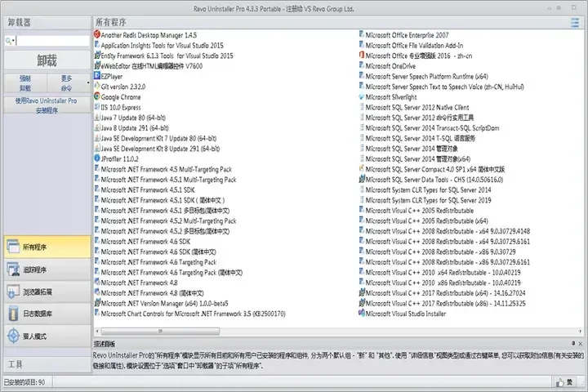The image size is (588, 392).
Task: Open the 所有程序 (All Programs) tab
Action: point(47,247)
